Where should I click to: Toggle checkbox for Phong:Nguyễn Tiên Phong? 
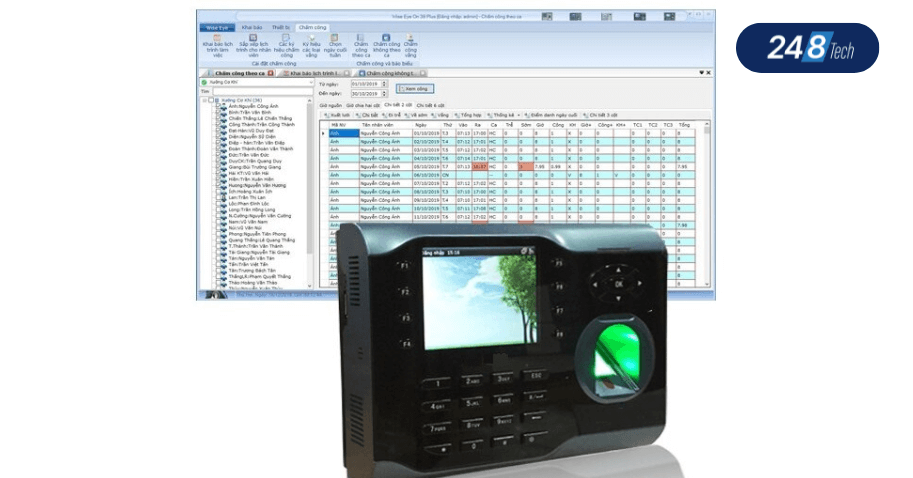point(220,234)
